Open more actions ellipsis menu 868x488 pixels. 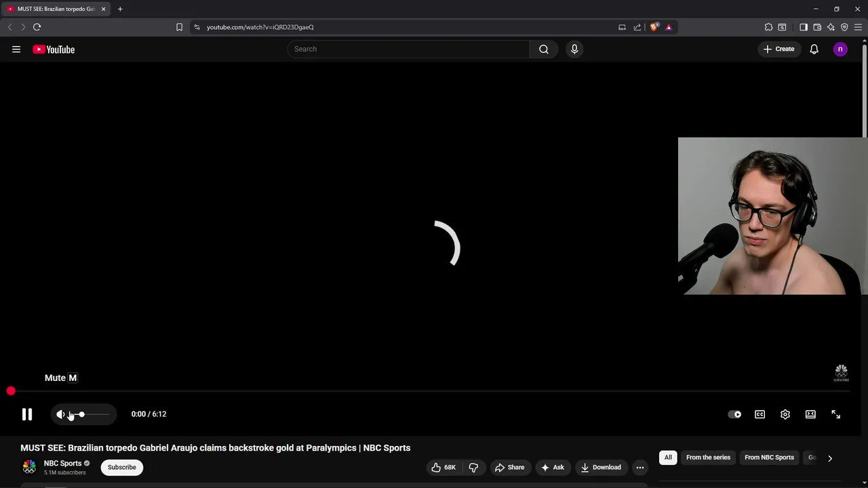coord(640,467)
